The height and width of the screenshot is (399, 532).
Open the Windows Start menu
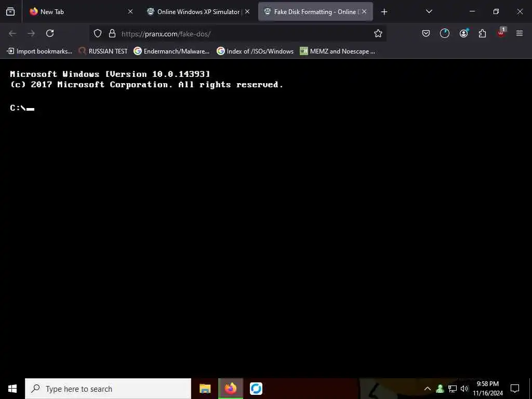tap(12, 389)
